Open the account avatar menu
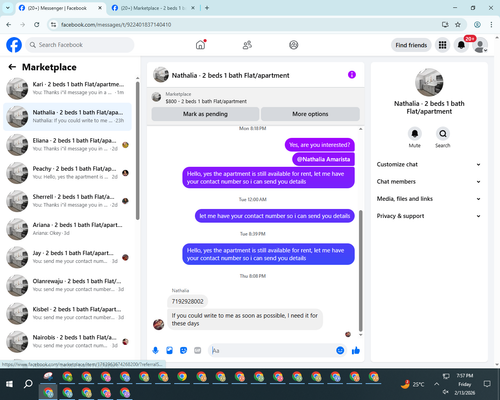 point(480,45)
